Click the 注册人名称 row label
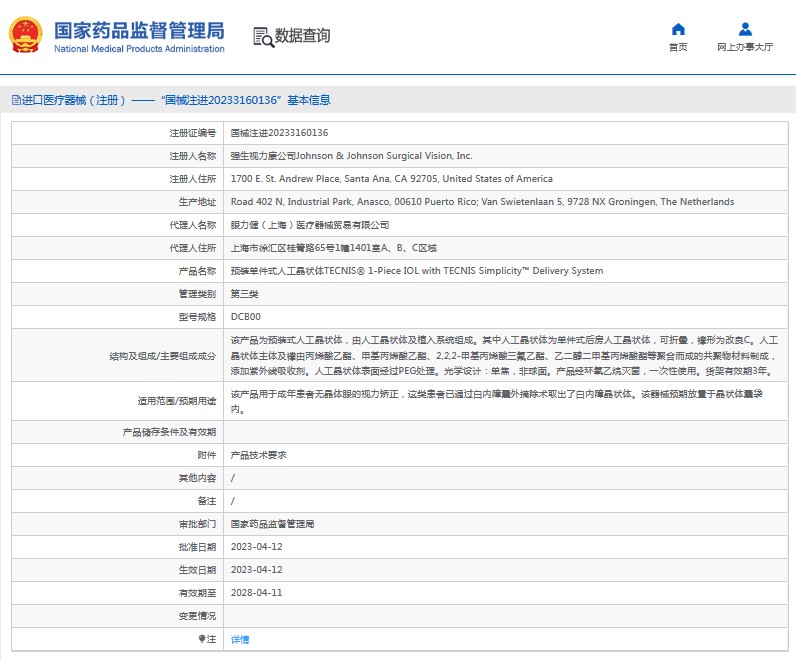796x660 pixels. (192, 156)
